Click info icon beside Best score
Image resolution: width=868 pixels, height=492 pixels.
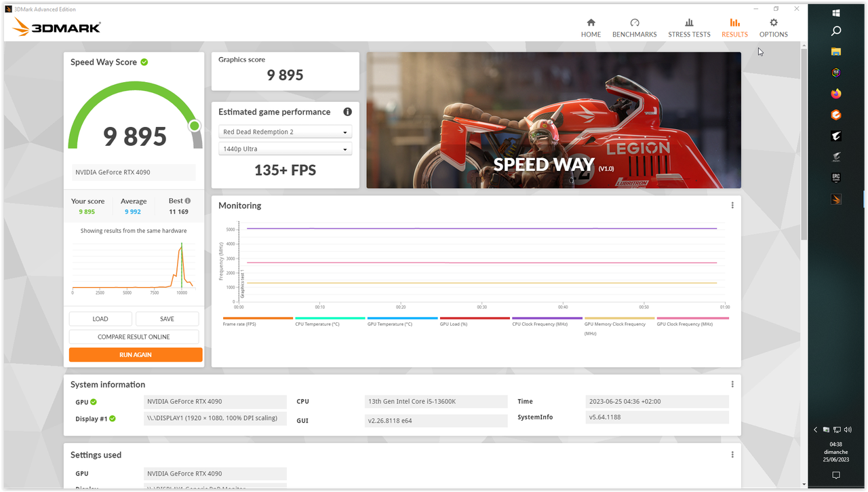click(x=188, y=201)
